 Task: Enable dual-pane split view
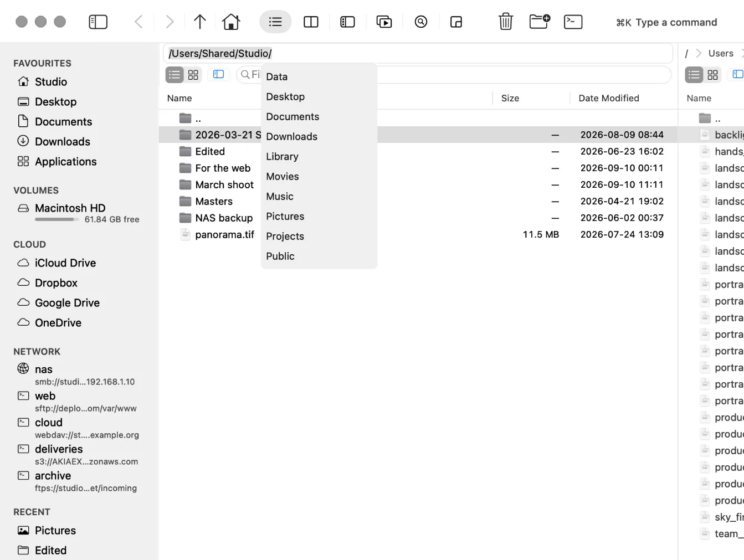click(311, 22)
